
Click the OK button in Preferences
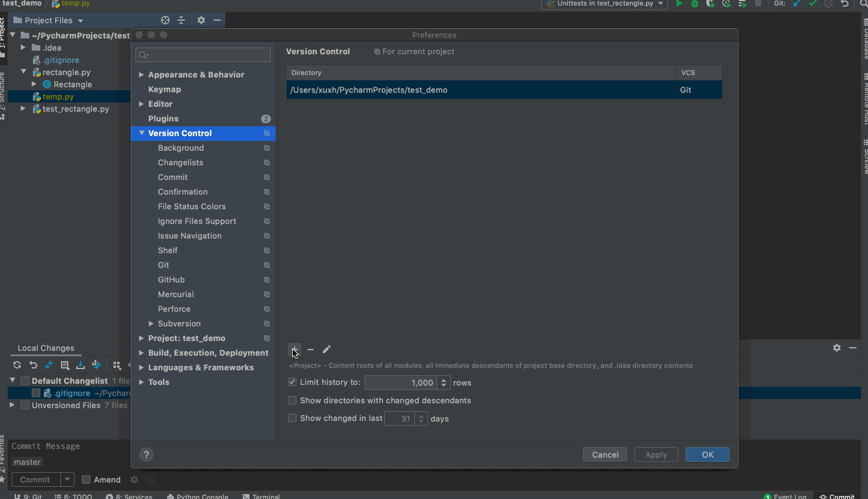[708, 454]
